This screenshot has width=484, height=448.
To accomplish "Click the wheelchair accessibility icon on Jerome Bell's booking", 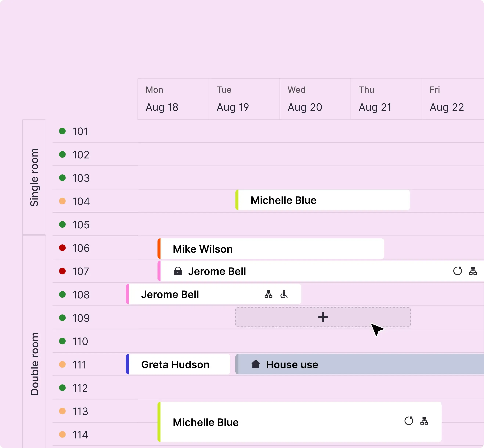I will tap(284, 294).
